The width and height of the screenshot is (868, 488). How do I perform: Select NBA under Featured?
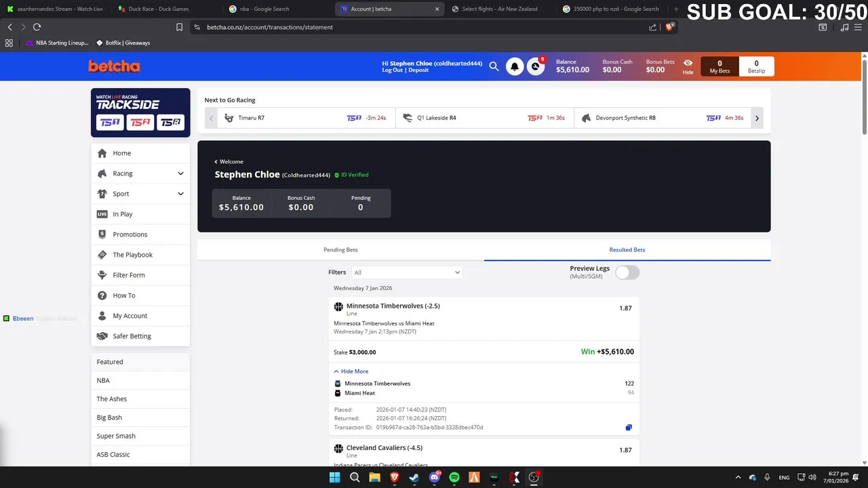coord(140,381)
